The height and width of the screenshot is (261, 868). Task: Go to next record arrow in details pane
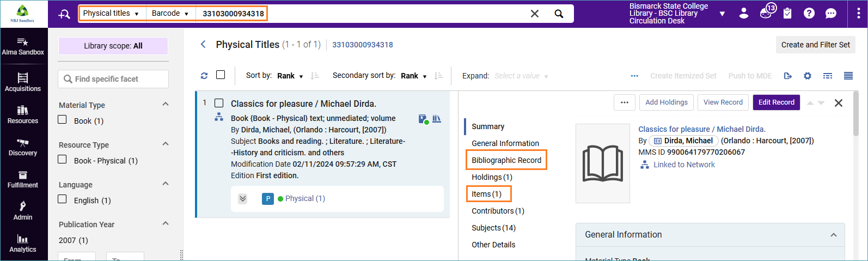821,102
